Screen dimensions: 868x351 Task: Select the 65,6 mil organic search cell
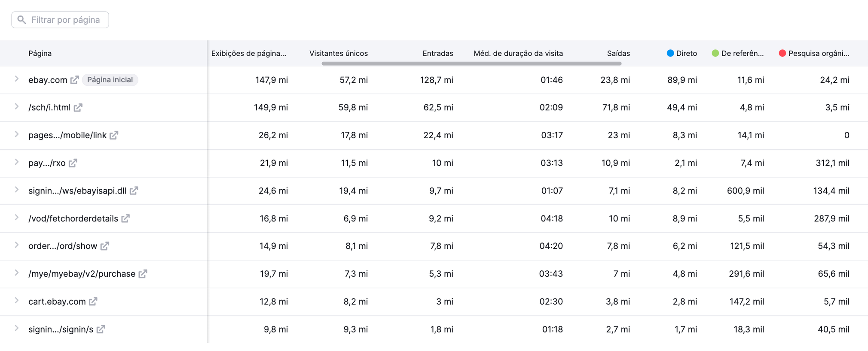click(834, 274)
